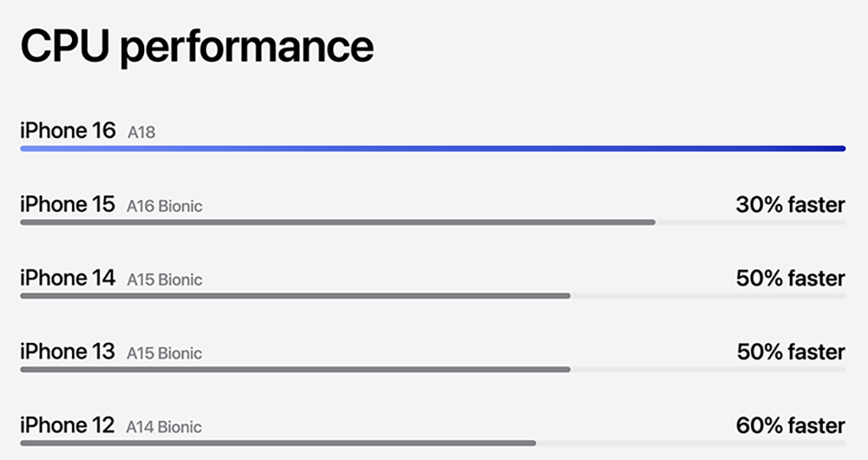Select the iPhone 14 label
This screenshot has height=460, width=868.
click(67, 279)
